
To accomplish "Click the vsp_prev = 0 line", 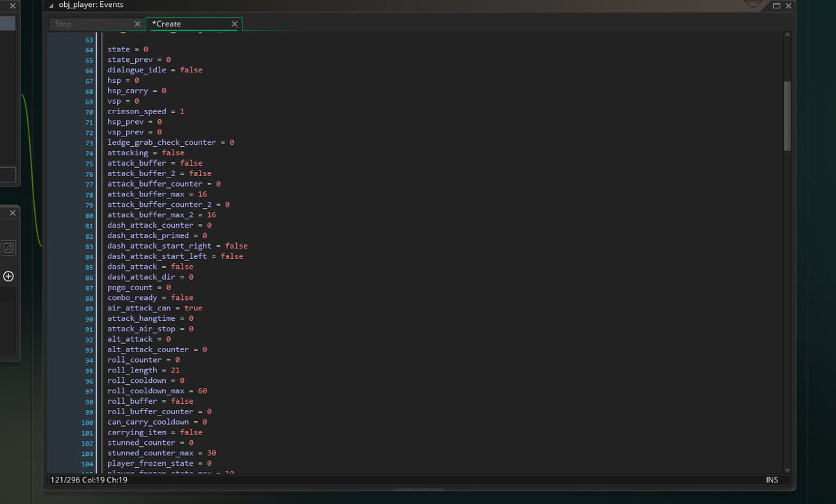I will pos(134,132).
